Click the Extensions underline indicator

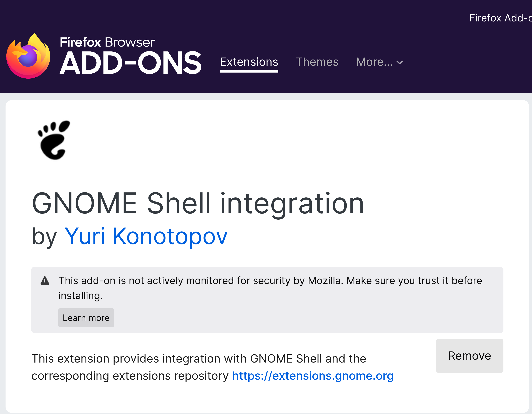[x=249, y=71]
